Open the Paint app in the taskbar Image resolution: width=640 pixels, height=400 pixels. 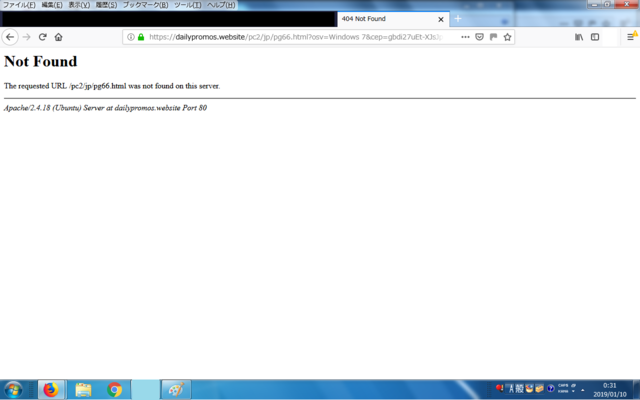pyautogui.click(x=176, y=390)
